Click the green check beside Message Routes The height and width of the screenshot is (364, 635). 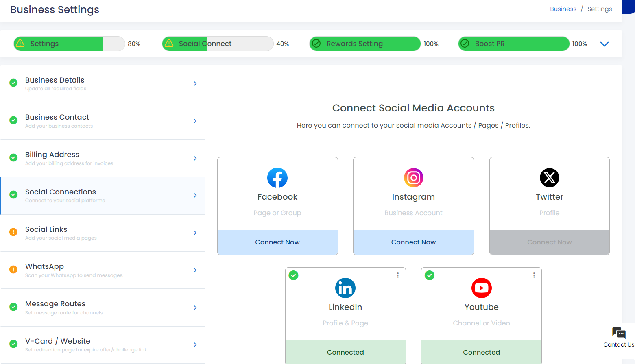click(13, 307)
